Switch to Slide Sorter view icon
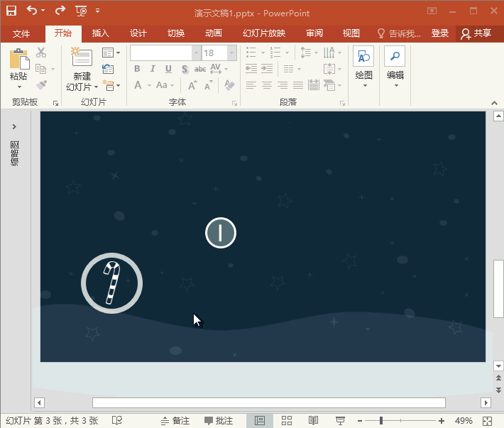This screenshot has height=428, width=504. click(287, 421)
